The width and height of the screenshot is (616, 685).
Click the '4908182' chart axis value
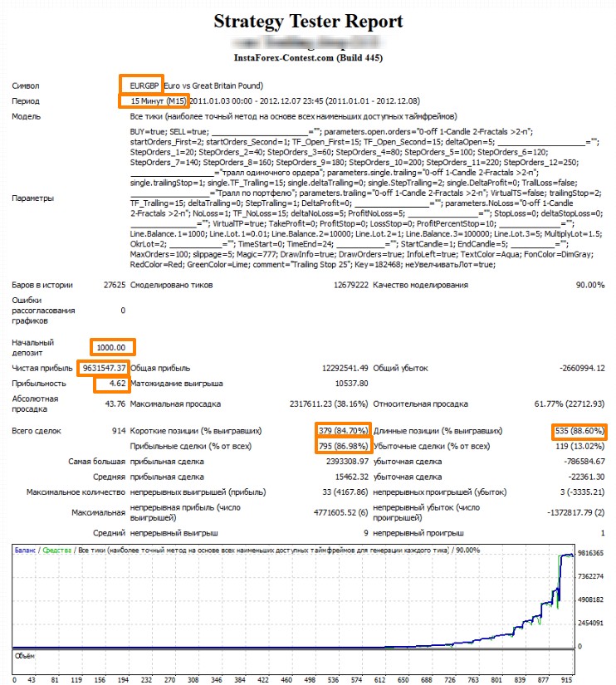(590, 599)
